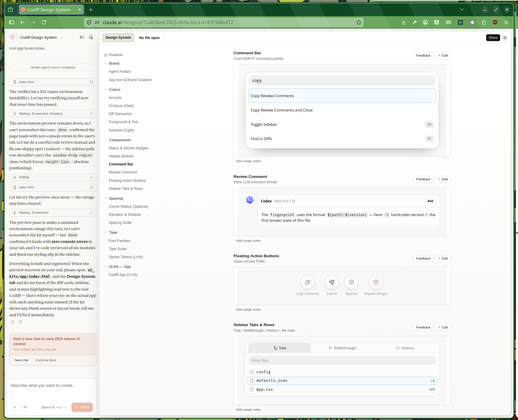Choose Copy Review Comments command
518x420 pixels.
(342, 96)
